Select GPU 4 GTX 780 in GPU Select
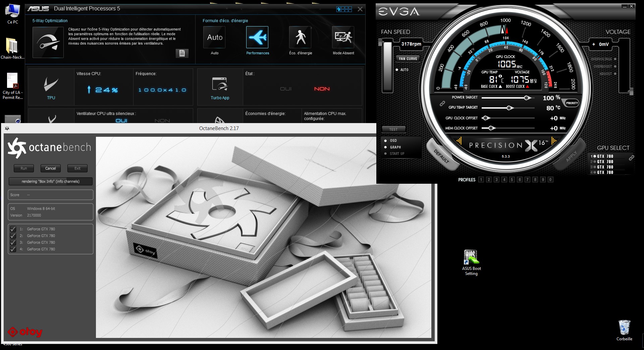Viewport: 644px width, 350px height. point(602,172)
